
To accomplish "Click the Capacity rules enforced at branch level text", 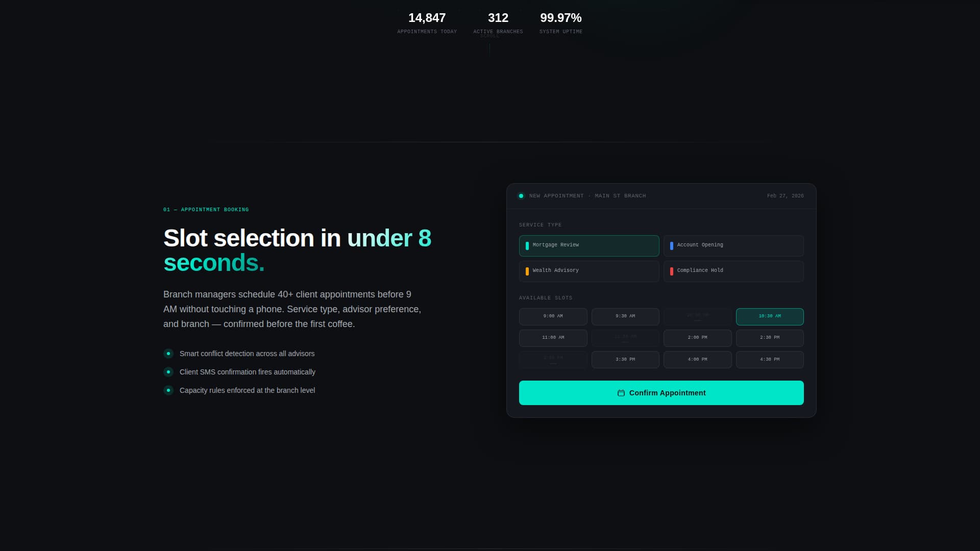I will (x=247, y=390).
